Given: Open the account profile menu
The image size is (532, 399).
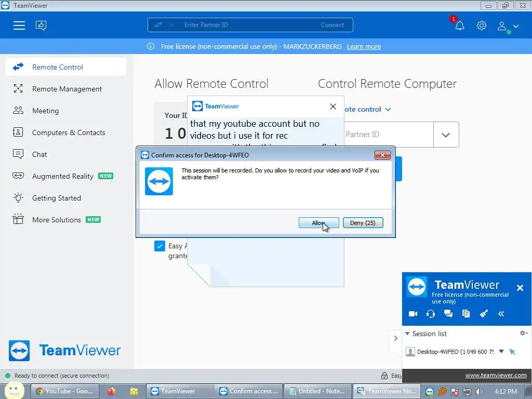Looking at the screenshot, I should (x=508, y=26).
